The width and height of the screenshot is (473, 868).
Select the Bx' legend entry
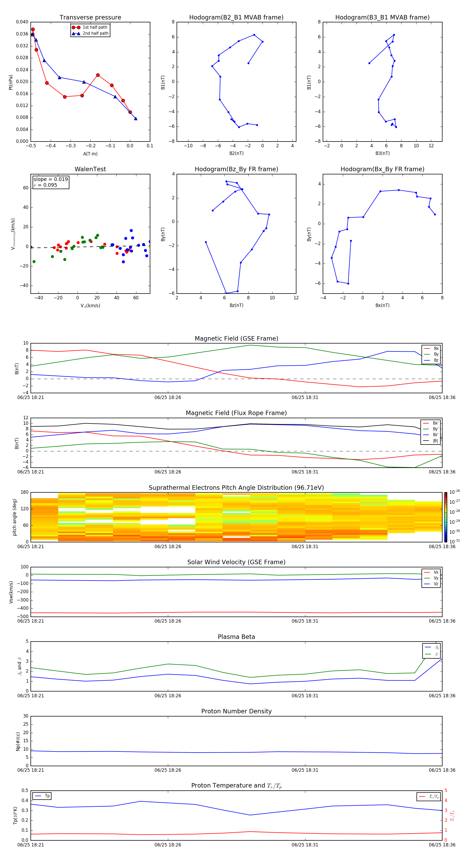[431, 423]
